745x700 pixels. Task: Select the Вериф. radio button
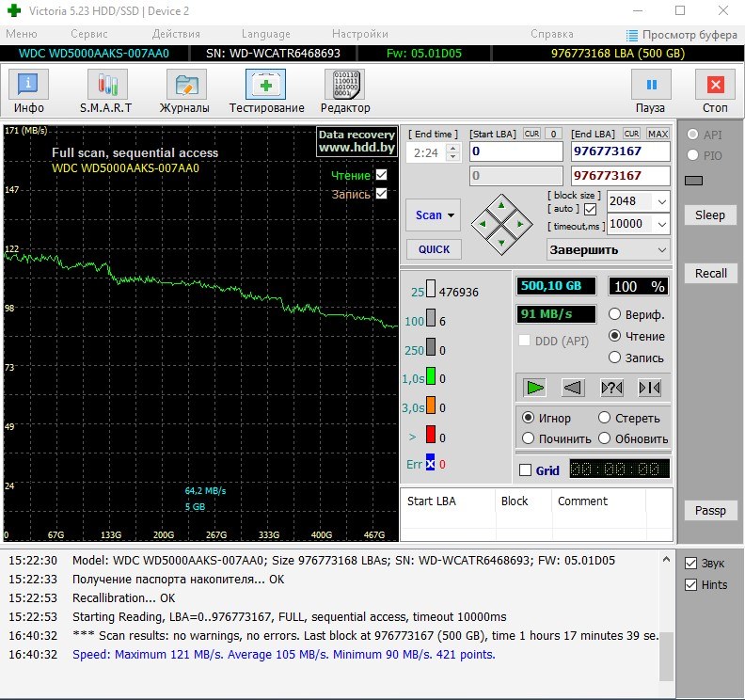[x=615, y=314]
